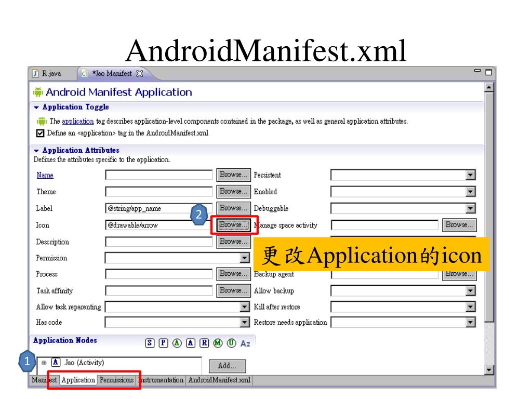Screen dimensions: 532x399
Task: Click the vertical scrollbar up arrow
Action: 489,87
